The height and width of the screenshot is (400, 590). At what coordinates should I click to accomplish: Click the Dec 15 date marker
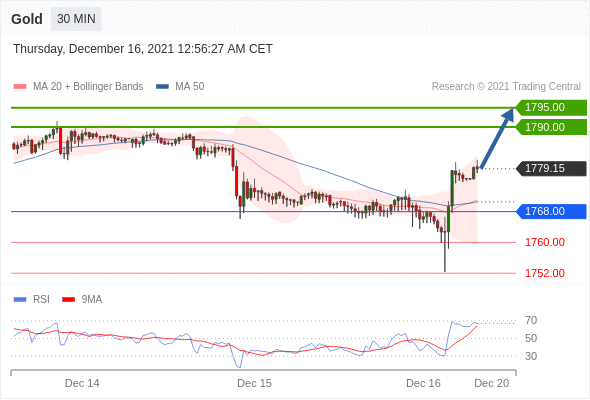[x=254, y=383]
